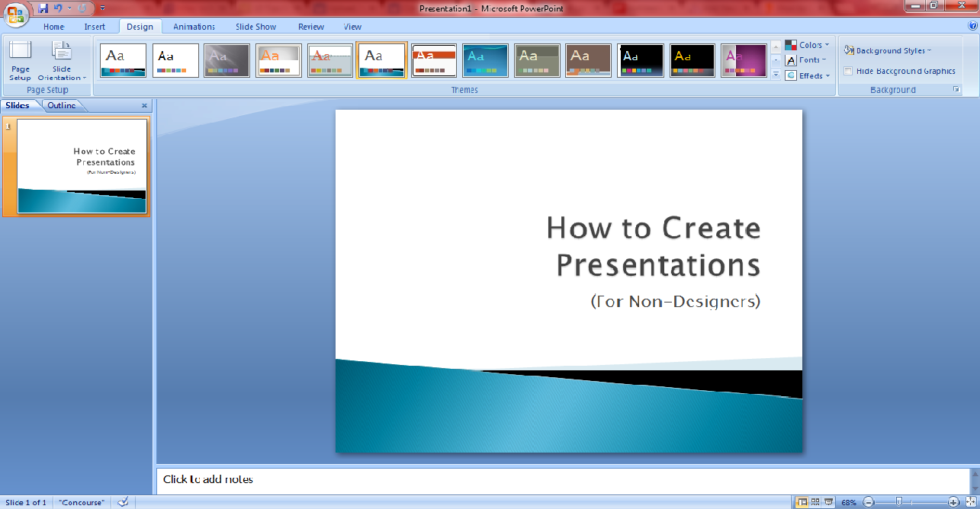The height and width of the screenshot is (509, 980).
Task: Click the spell check status bar icon
Action: point(123,502)
